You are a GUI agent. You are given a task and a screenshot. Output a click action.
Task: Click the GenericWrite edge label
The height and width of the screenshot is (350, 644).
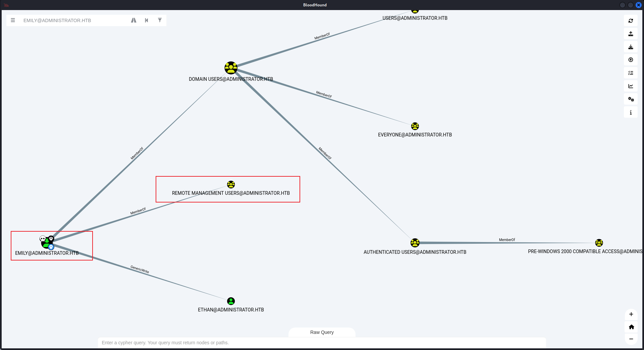coord(140,269)
